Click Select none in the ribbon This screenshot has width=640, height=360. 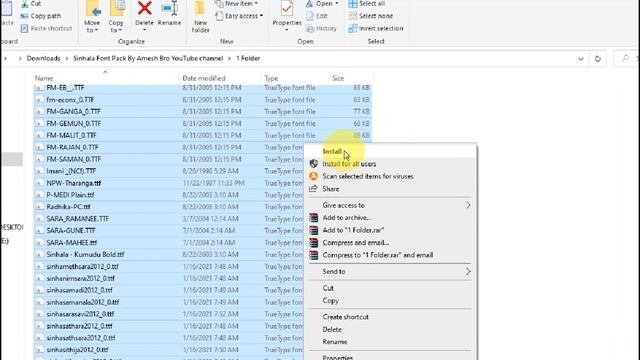[371, 16]
